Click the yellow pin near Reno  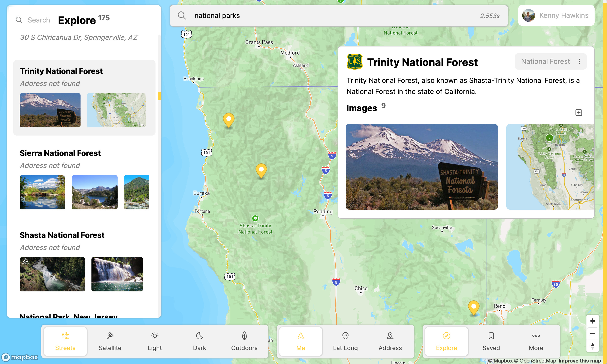pos(474,308)
